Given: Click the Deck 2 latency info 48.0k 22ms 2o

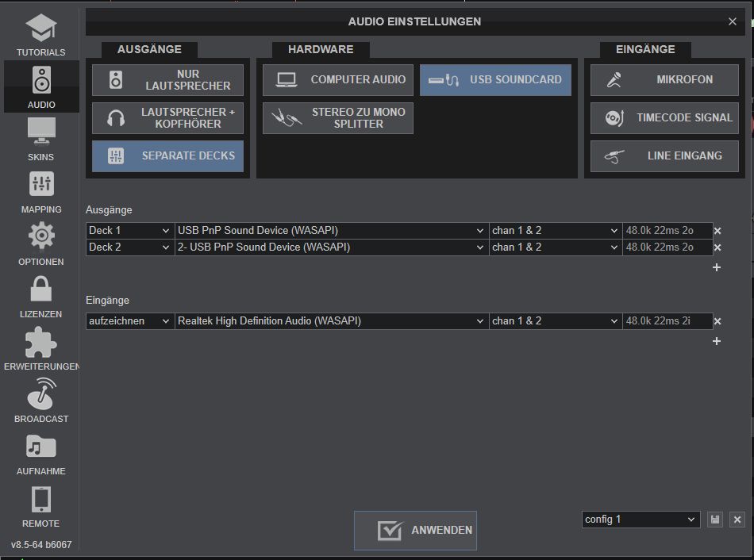Looking at the screenshot, I should (x=667, y=247).
